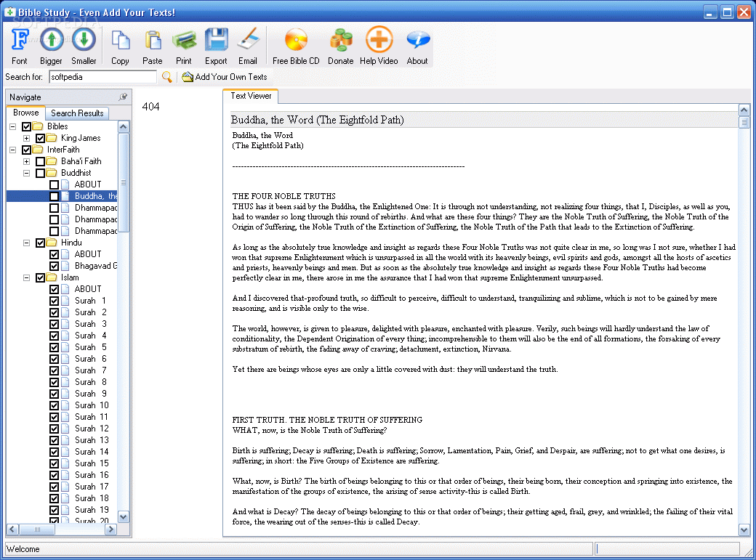Viewport: 756px width, 560px height.
Task: Select the Surah 14 tree item
Action: 92,452
